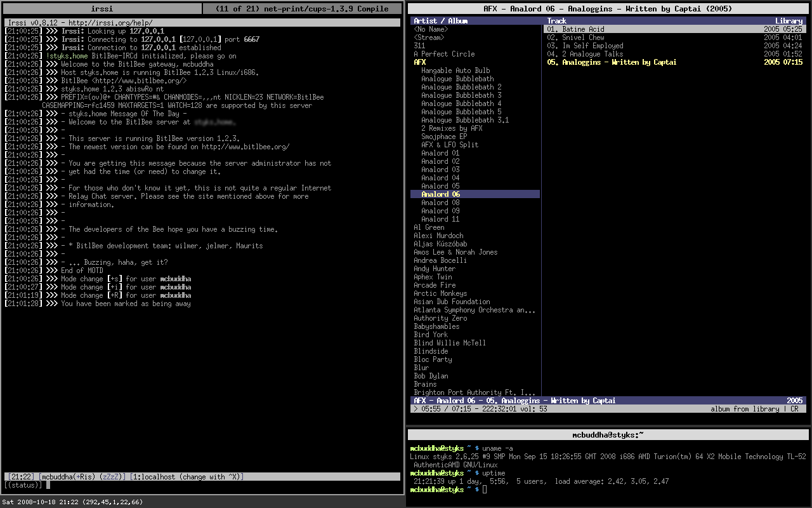Click the Library header in cmus
812x508 pixels.
point(789,21)
